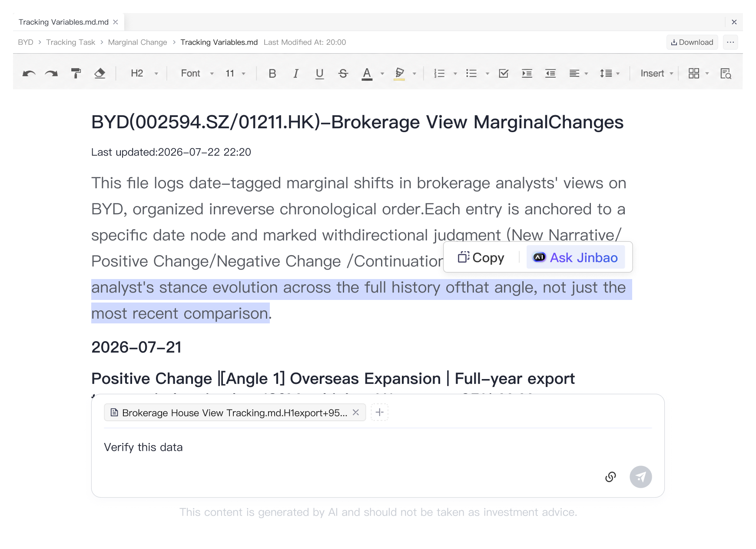The height and width of the screenshot is (549, 756).
Task: Open the text alignment options
Action: (578, 73)
